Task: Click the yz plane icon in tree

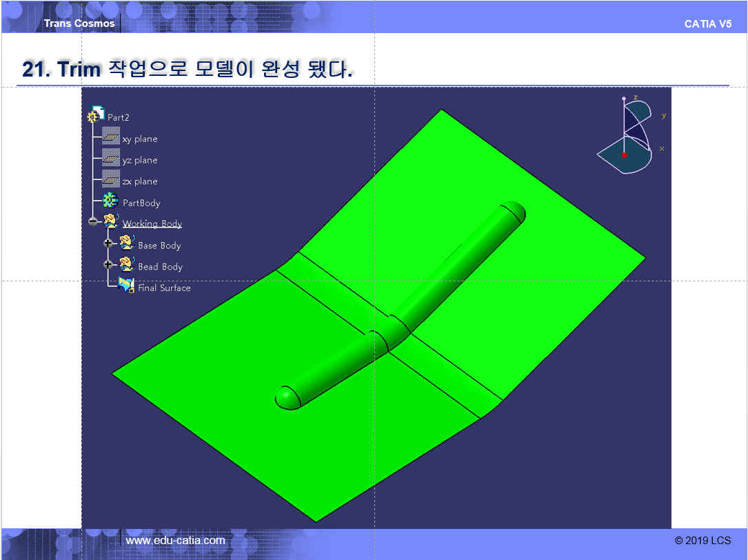Action: [x=110, y=159]
